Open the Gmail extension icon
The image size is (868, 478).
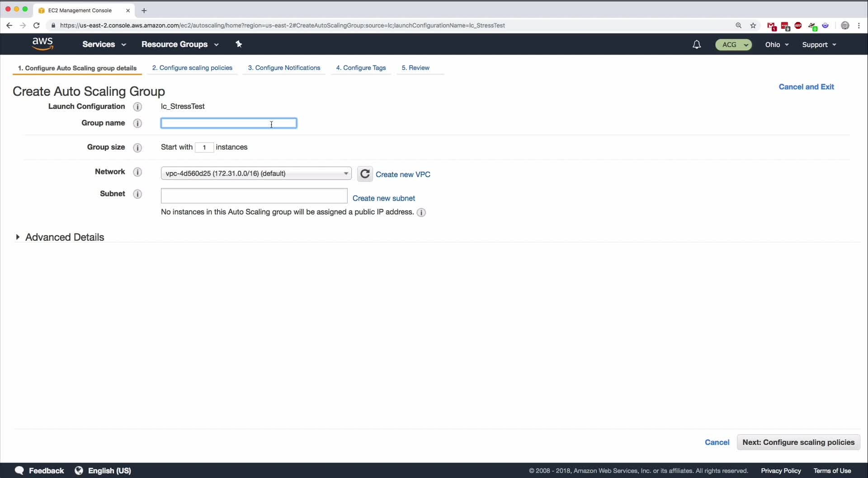tap(772, 26)
